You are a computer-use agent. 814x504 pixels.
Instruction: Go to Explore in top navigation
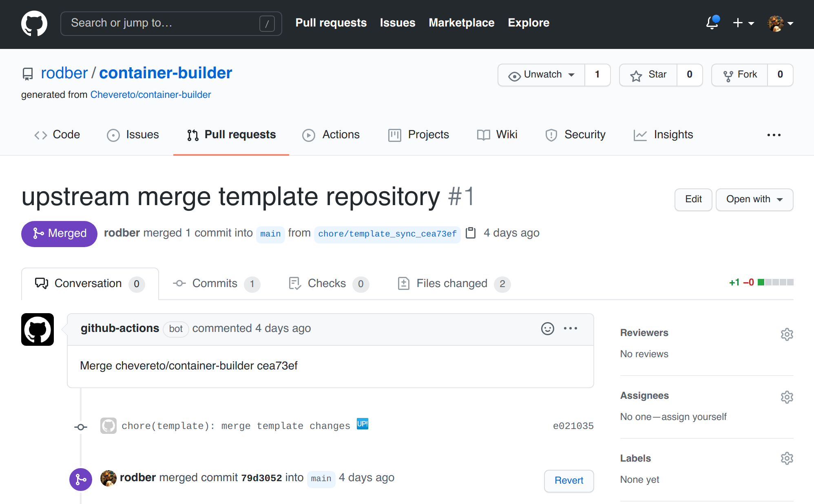coord(529,23)
